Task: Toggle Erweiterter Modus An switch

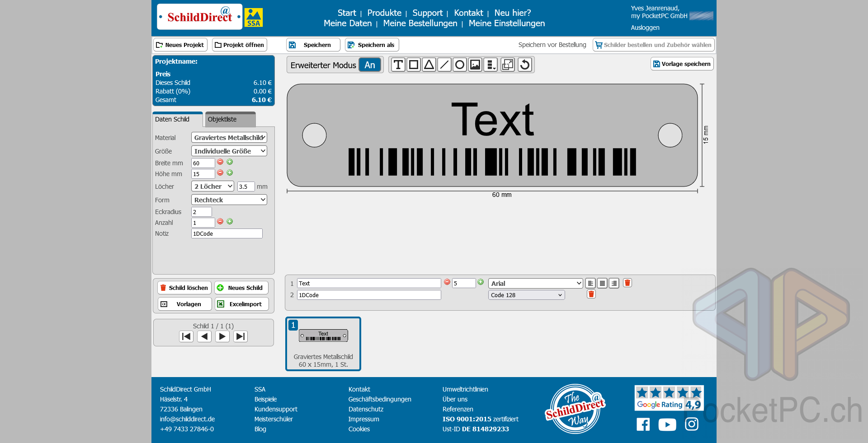Action: pyautogui.click(x=370, y=65)
